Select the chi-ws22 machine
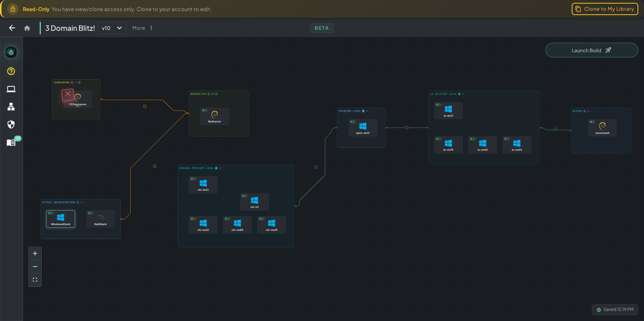The image size is (644, 321). point(203,225)
